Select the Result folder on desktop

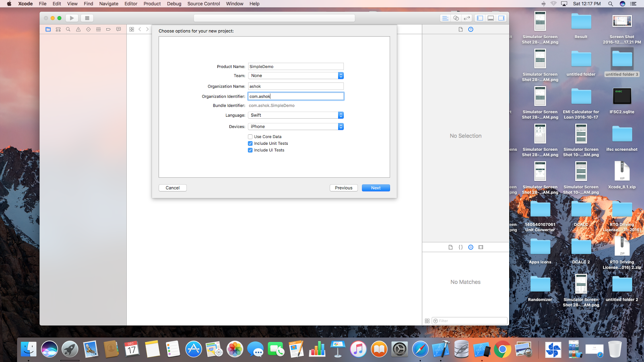[x=581, y=25]
